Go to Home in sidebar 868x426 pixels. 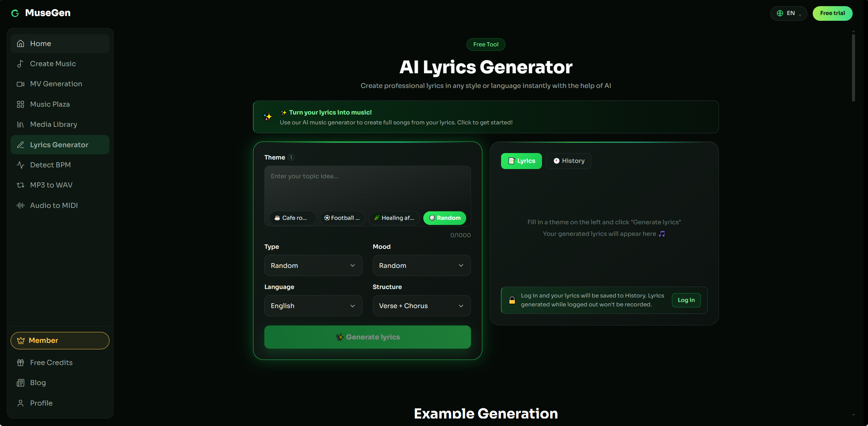pos(60,44)
